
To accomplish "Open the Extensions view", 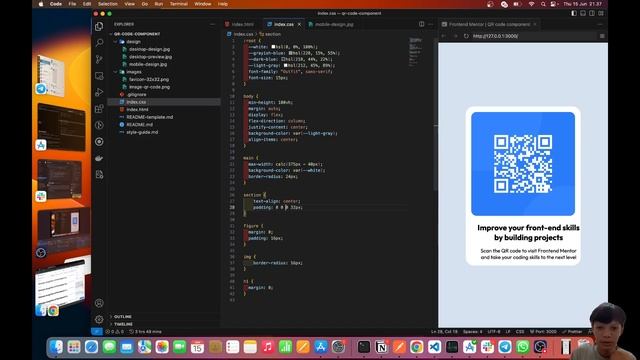I will click(99, 109).
